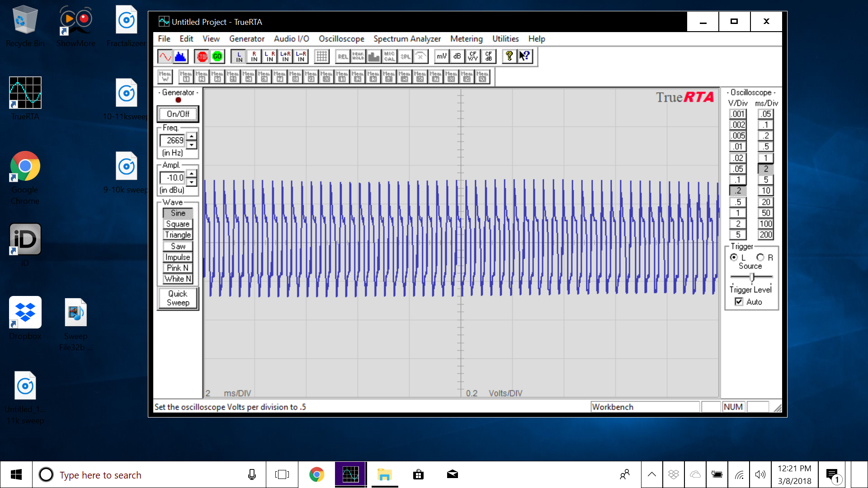The height and width of the screenshot is (488, 868).
Task: Click the Quick Sweep button
Action: pyautogui.click(x=178, y=298)
